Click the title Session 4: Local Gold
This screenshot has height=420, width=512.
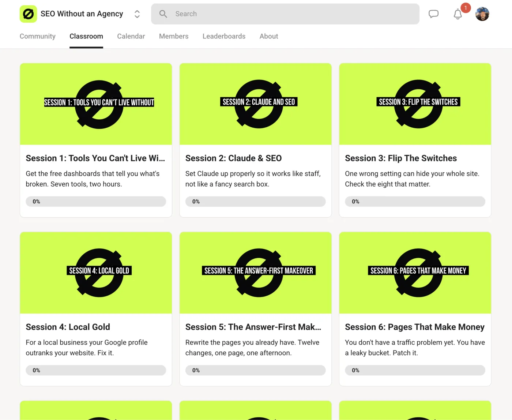68,327
